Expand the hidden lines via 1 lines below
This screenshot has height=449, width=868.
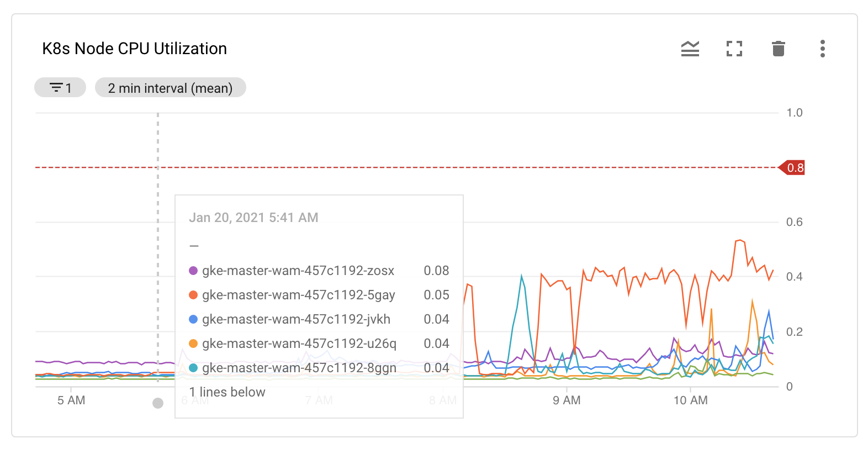pos(226,392)
